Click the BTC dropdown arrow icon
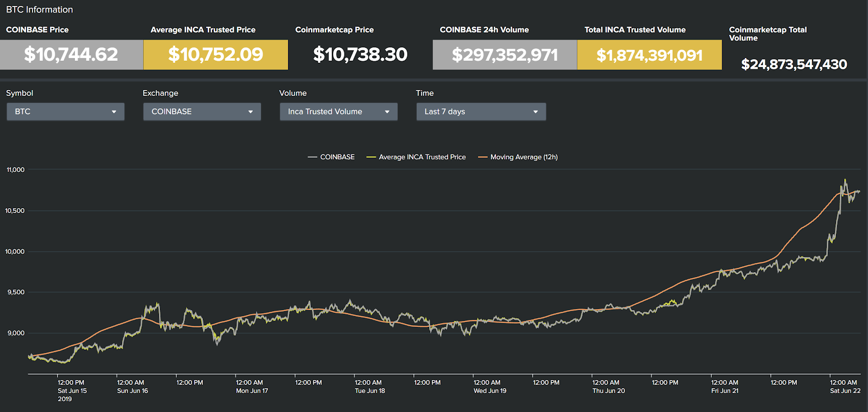 (114, 112)
